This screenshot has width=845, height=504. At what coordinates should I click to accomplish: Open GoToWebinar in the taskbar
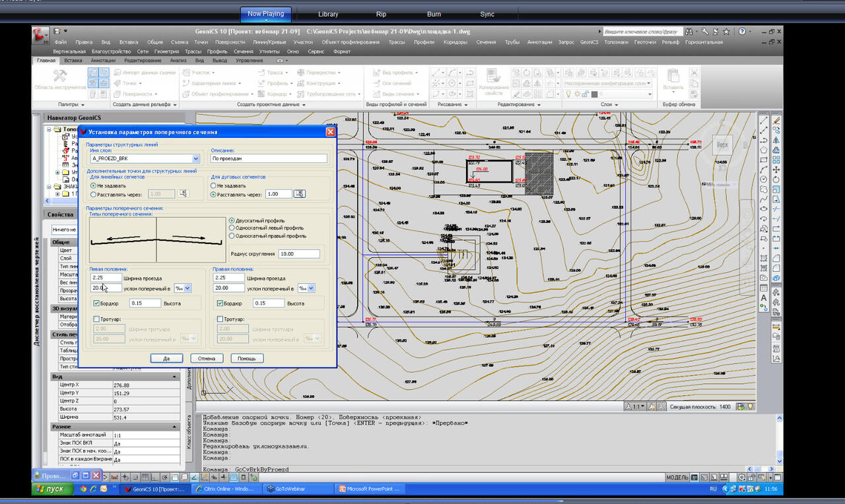coord(297,489)
